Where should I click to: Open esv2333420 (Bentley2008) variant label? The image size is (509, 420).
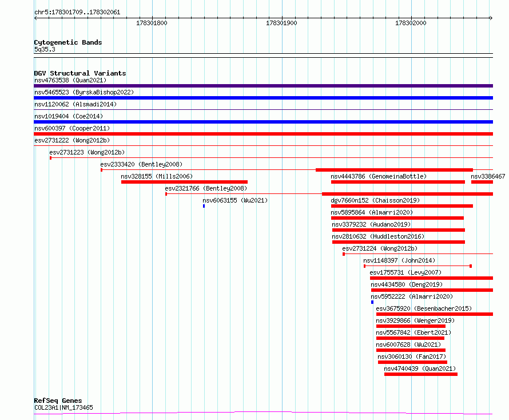point(141,164)
